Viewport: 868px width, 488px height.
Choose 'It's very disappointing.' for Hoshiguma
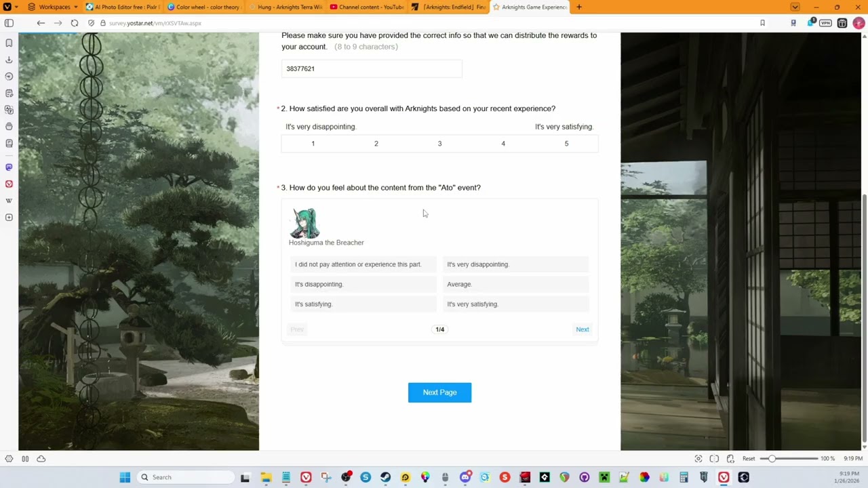coord(515,264)
